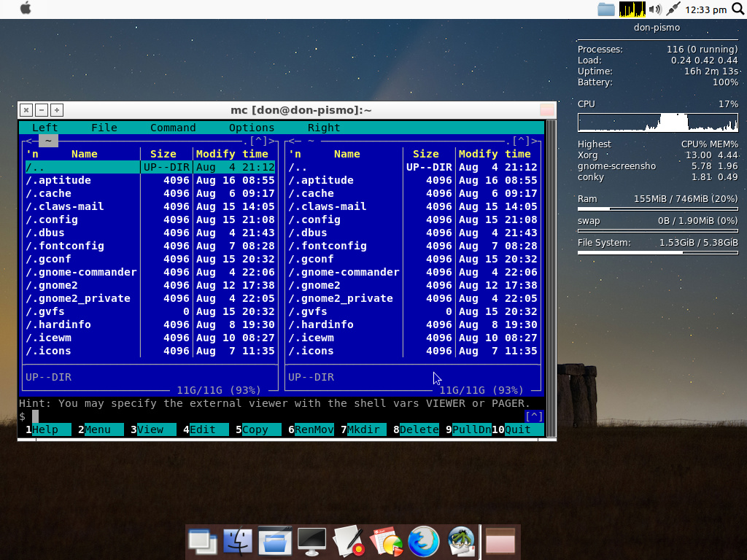Click the yellow CPU monitor graph applet

632,9
